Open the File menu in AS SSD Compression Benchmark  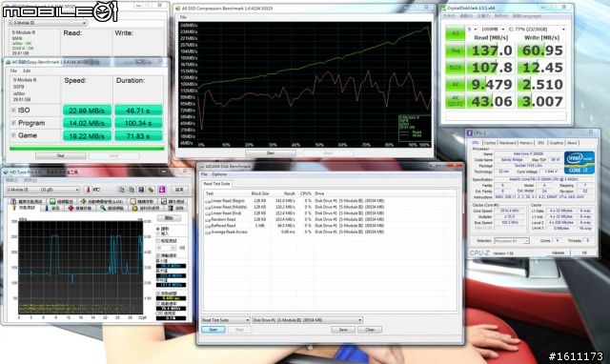[x=183, y=17]
